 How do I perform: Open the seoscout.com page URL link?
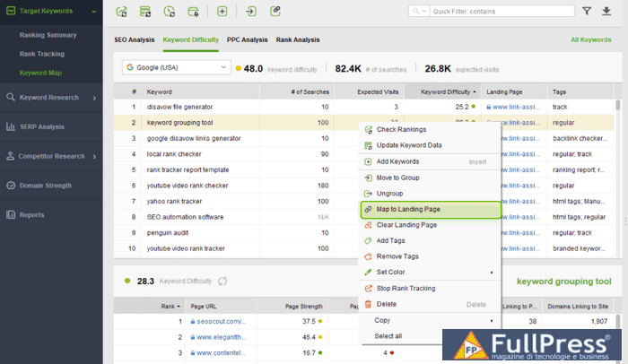218,321
